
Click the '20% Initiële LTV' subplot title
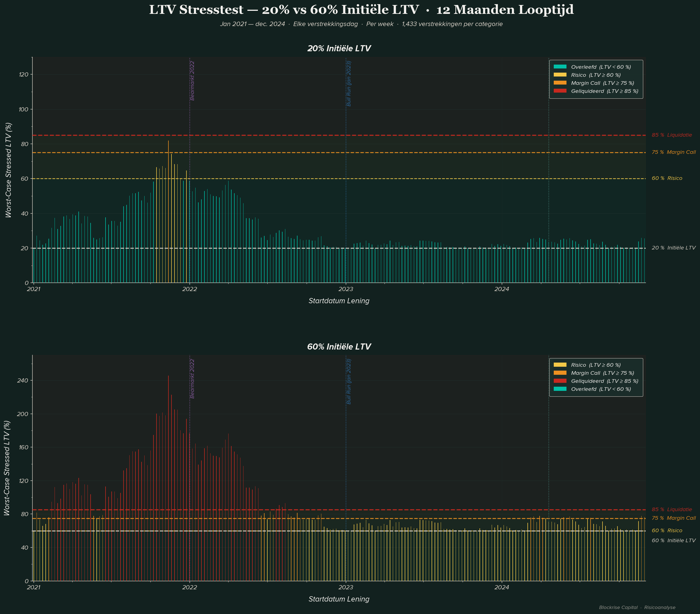339,49
